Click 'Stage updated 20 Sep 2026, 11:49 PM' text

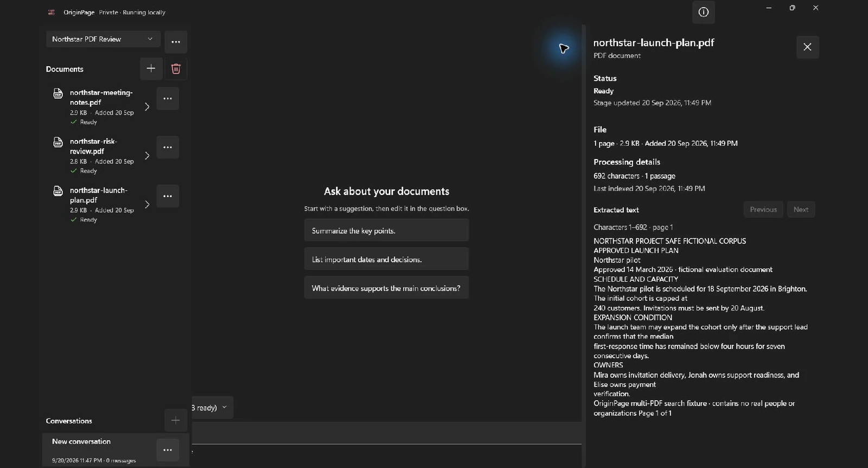point(652,103)
